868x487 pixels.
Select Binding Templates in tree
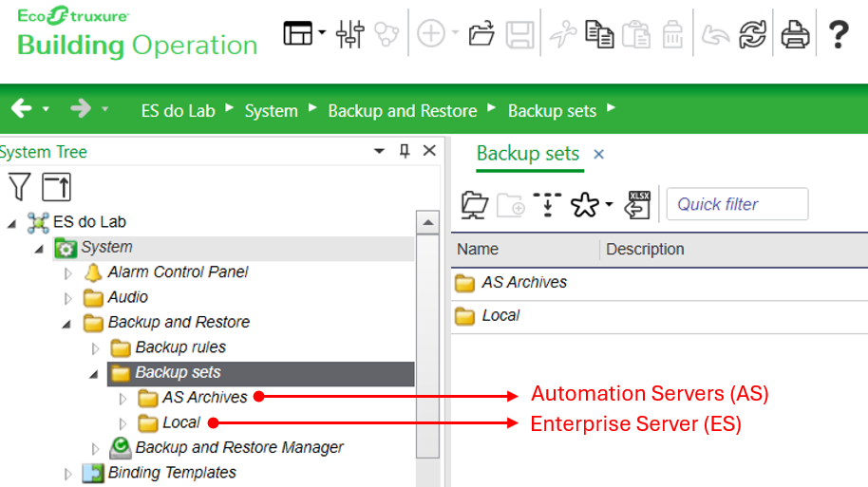point(172,473)
